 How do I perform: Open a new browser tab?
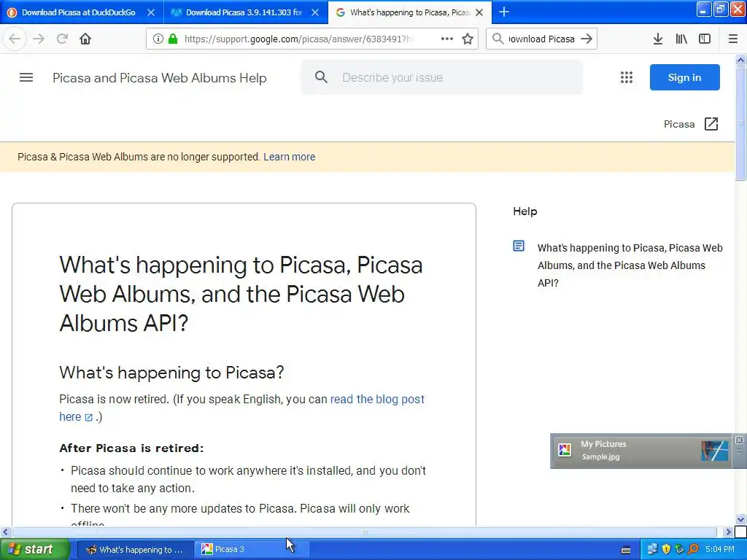click(x=504, y=12)
